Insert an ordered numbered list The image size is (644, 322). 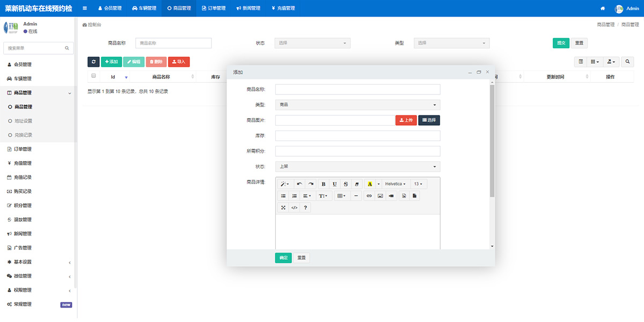point(294,196)
